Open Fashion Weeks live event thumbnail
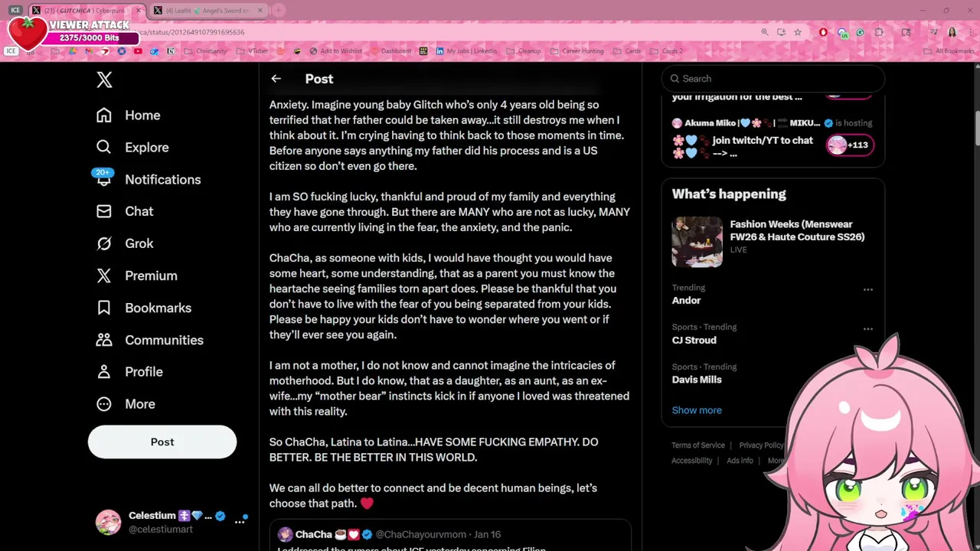The width and height of the screenshot is (980, 551). coord(697,242)
